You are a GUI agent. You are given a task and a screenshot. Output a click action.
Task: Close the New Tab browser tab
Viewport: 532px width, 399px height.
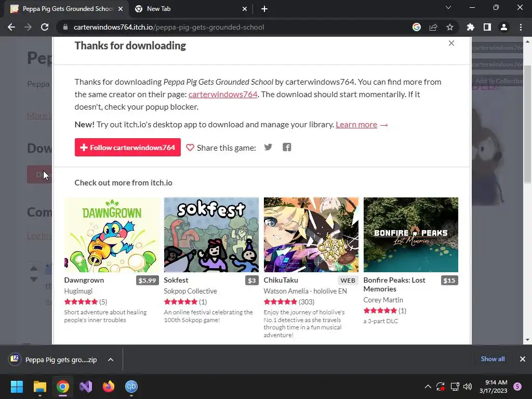pyautogui.click(x=245, y=9)
